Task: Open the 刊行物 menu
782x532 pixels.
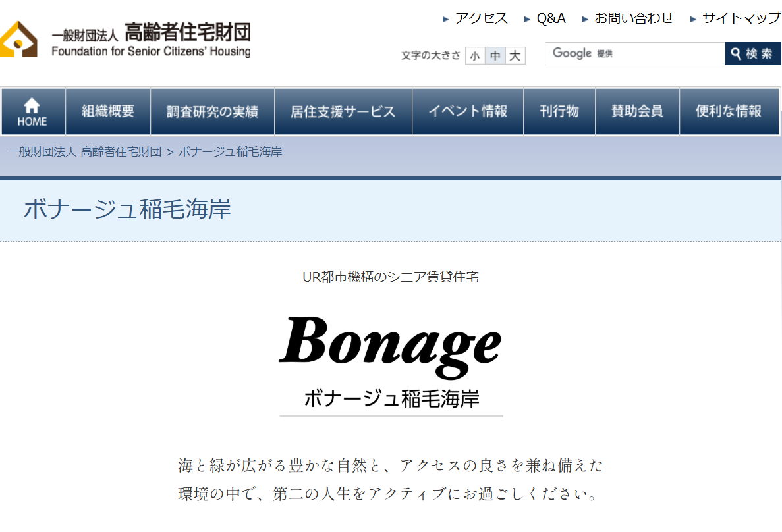Action: click(559, 112)
